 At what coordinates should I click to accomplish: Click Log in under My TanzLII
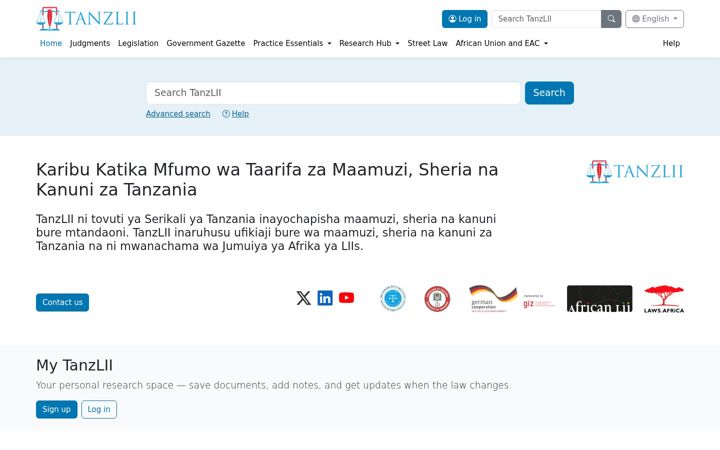(99, 409)
